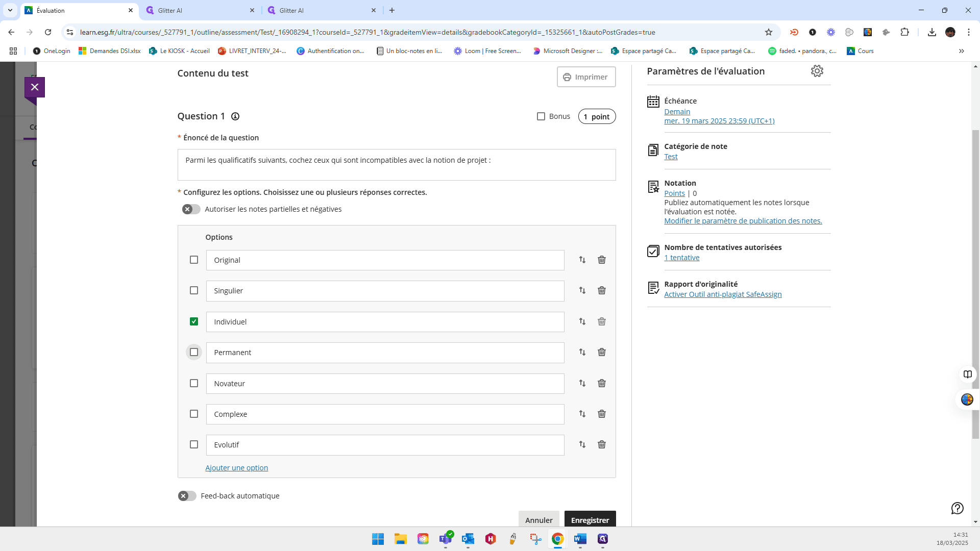
Task: Open the help question mark icon
Action: point(958,508)
